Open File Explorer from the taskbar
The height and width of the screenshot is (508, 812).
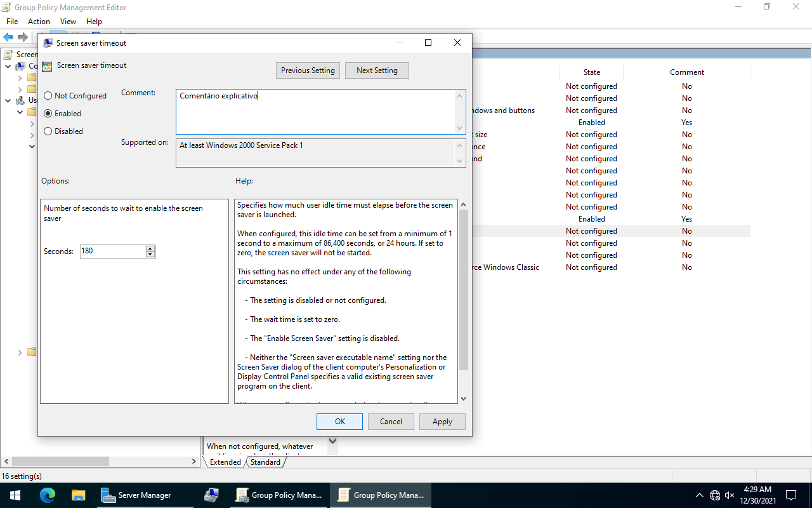point(78,495)
